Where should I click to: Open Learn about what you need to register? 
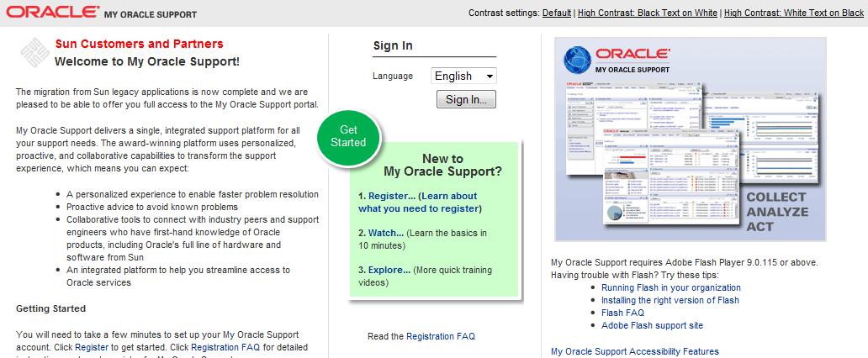pyautogui.click(x=420, y=203)
